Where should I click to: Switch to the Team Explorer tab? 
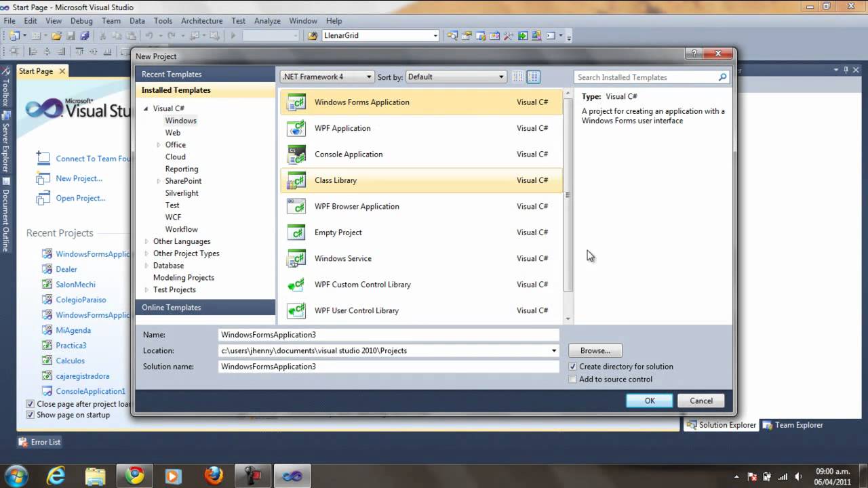click(793, 425)
